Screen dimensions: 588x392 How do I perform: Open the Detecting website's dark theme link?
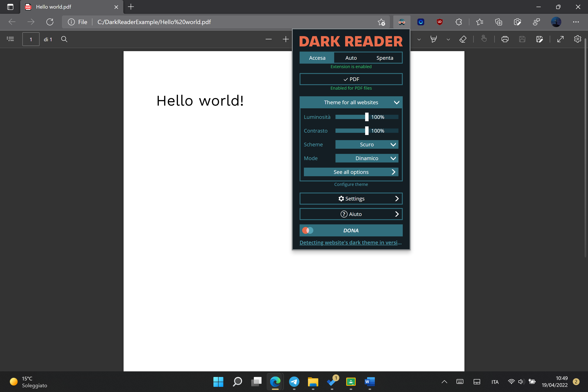(351, 242)
